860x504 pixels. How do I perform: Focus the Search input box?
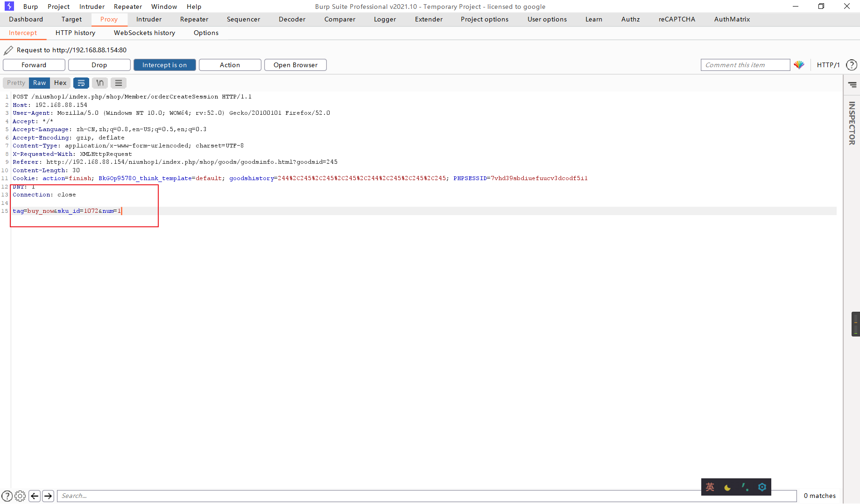click(x=427, y=496)
